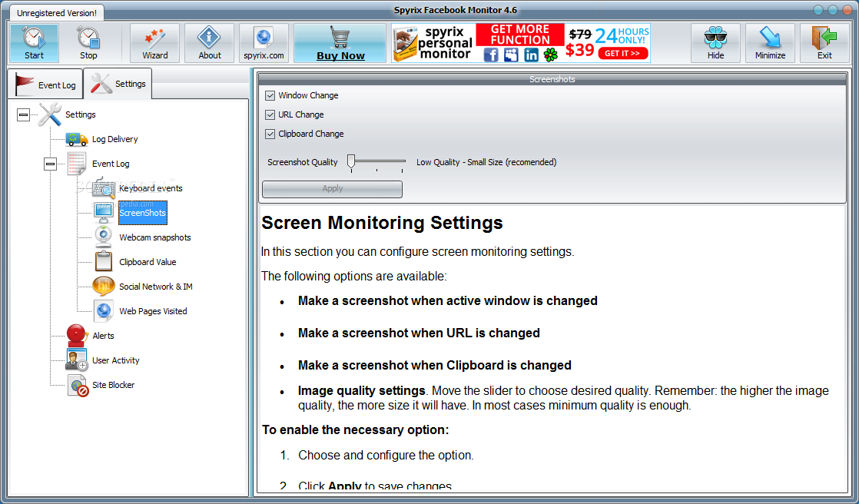
Task: Open Site Blocker settings
Action: tap(114, 385)
